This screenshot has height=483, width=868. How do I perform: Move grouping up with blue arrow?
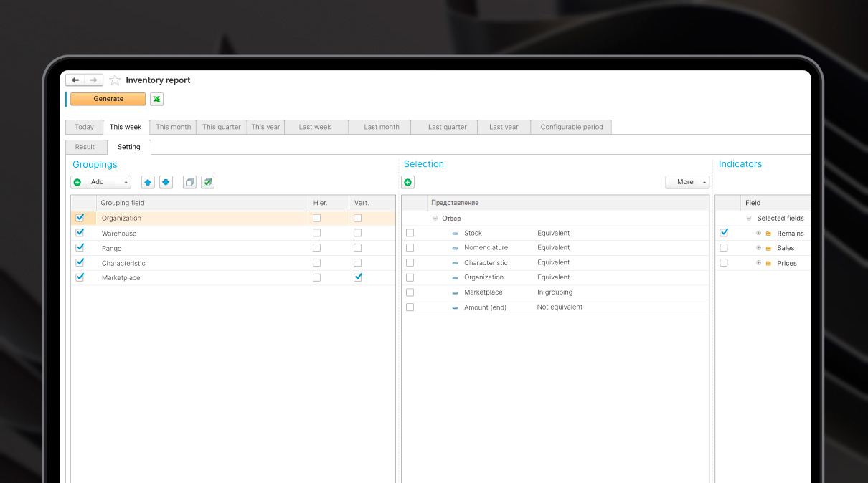[x=148, y=182]
